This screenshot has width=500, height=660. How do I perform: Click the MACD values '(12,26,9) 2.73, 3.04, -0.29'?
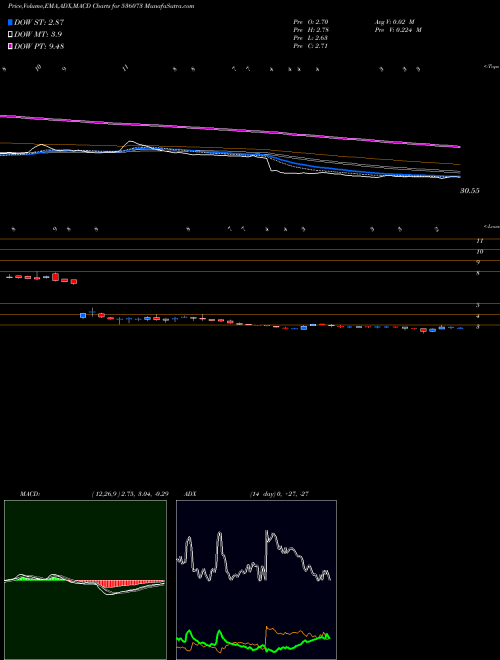[x=130, y=494]
